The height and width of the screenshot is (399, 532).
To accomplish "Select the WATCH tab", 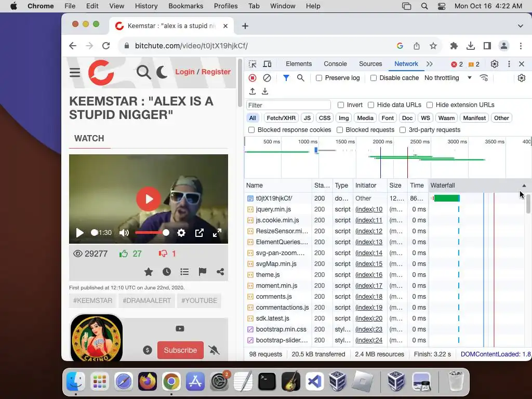I will (x=89, y=138).
